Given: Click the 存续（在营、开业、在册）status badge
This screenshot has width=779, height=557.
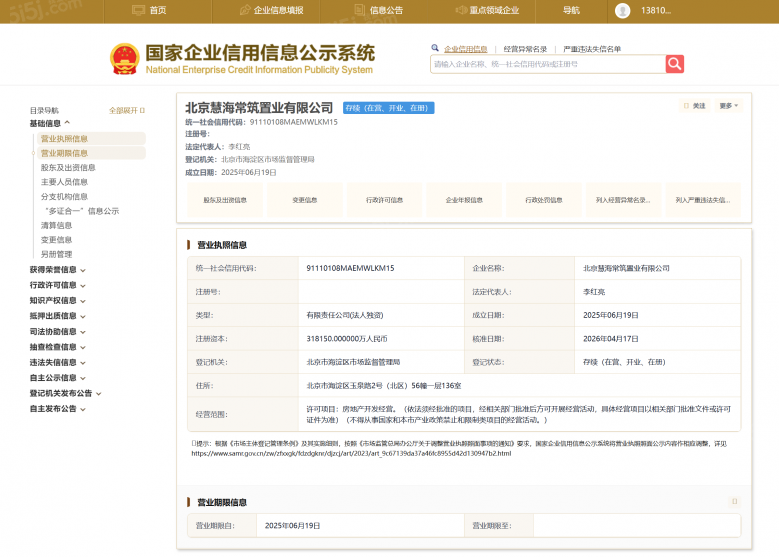Looking at the screenshot, I should pos(389,108).
